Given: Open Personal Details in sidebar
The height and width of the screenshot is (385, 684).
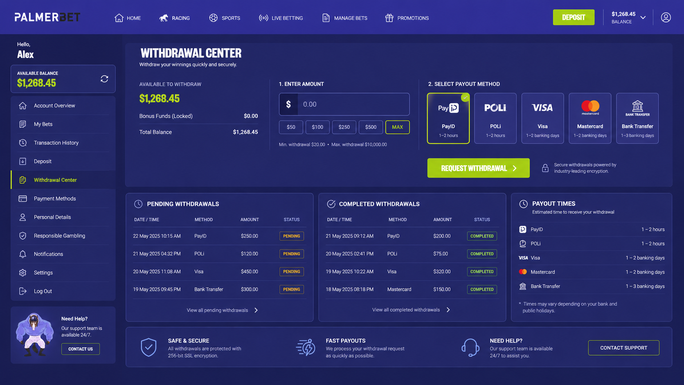Looking at the screenshot, I should point(63,217).
